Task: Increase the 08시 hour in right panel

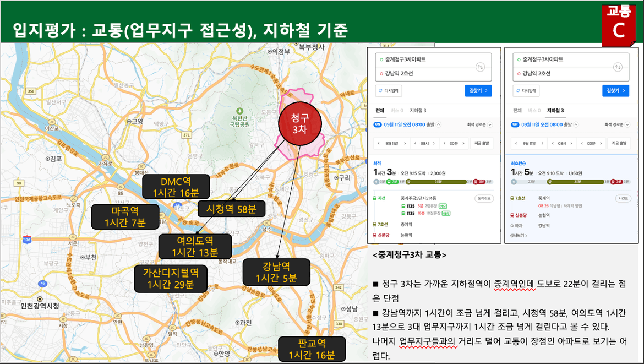Action: tap(572, 143)
